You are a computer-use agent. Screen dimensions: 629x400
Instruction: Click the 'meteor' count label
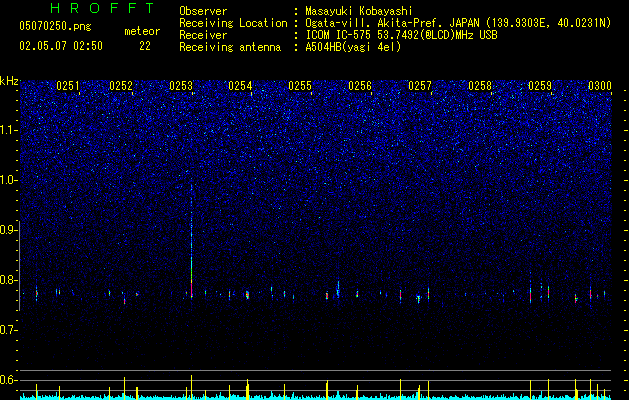pyautogui.click(x=142, y=31)
